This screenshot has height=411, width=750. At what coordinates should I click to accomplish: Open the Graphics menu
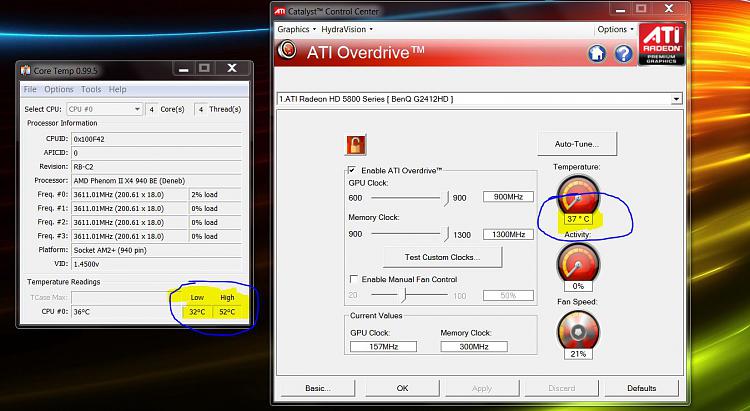pos(297,29)
